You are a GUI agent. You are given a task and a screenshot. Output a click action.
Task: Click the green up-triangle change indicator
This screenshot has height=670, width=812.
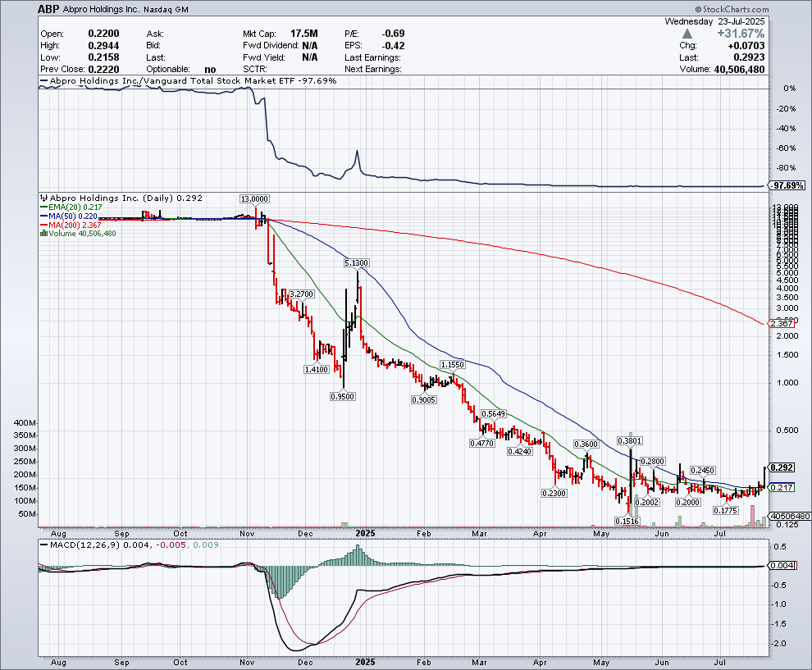tap(687, 34)
